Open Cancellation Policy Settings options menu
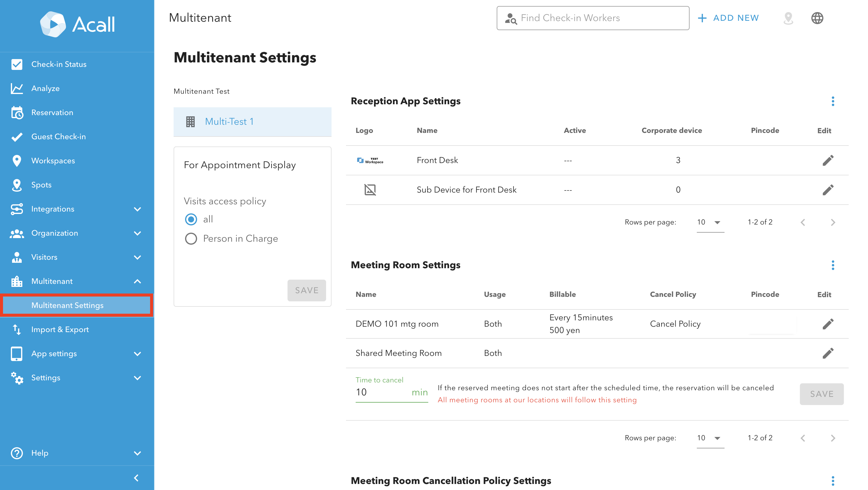 tap(833, 481)
